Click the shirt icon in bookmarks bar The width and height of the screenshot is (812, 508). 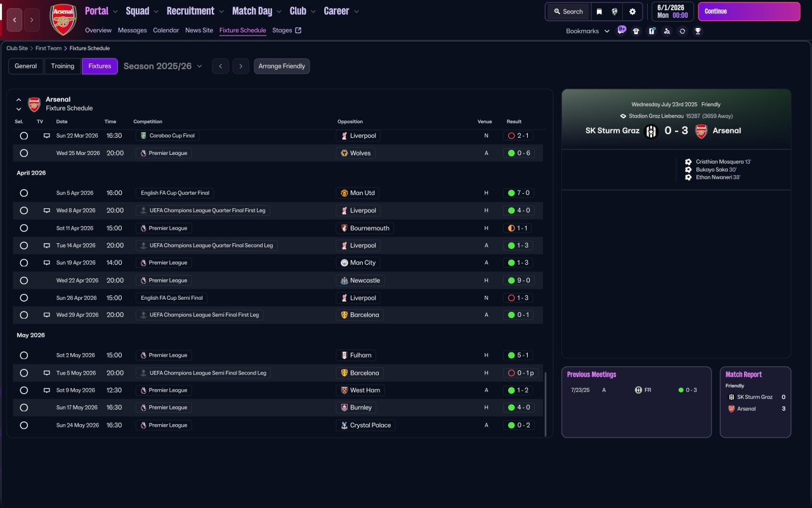click(636, 31)
